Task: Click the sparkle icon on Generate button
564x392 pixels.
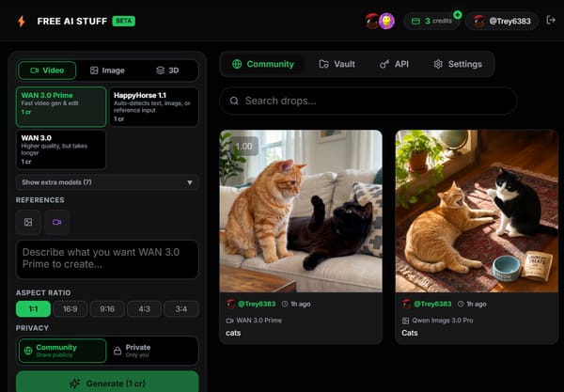Action: click(x=75, y=384)
